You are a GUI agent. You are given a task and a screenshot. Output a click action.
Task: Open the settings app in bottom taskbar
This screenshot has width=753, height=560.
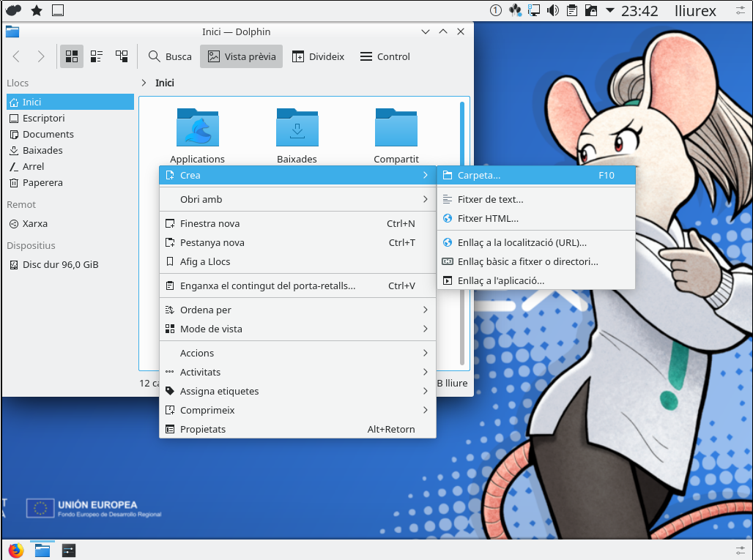69,550
